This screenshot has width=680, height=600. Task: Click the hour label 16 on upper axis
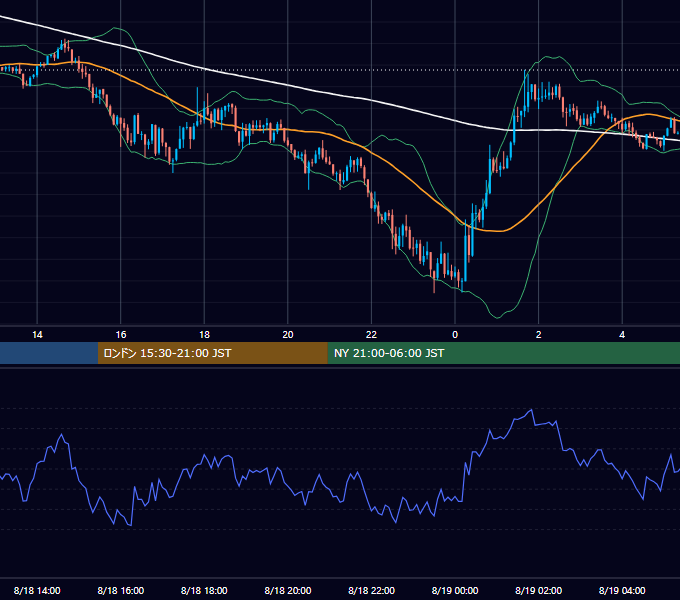pyautogui.click(x=121, y=335)
